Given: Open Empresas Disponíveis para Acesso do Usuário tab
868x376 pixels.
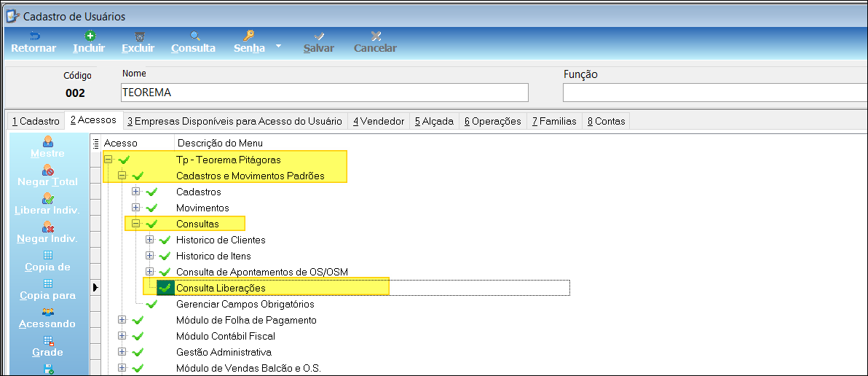Looking at the screenshot, I should [x=235, y=121].
